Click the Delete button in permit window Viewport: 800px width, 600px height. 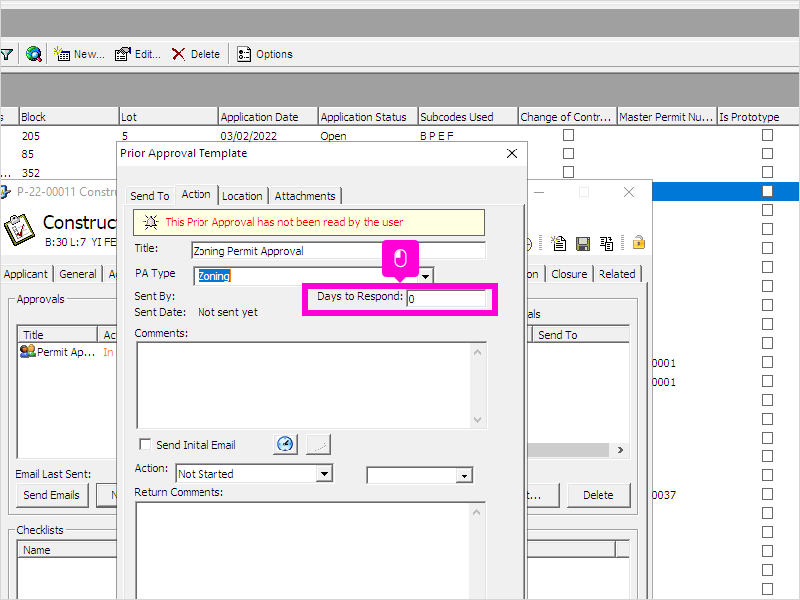(x=598, y=495)
